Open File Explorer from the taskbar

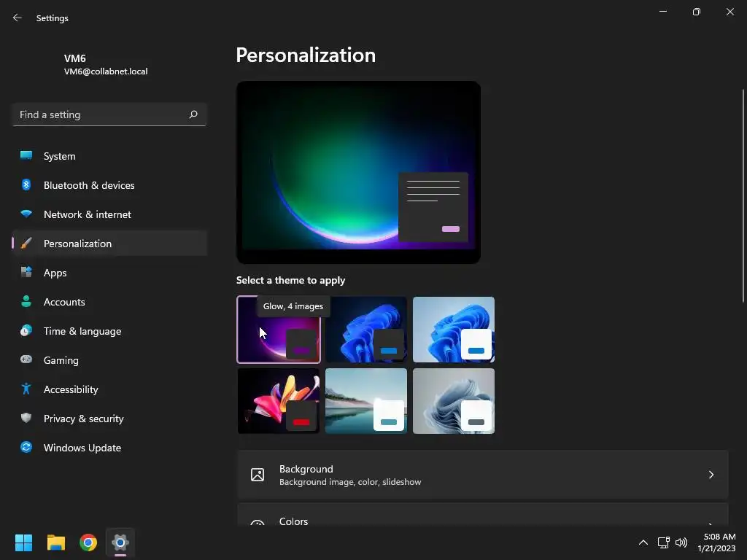[55, 542]
